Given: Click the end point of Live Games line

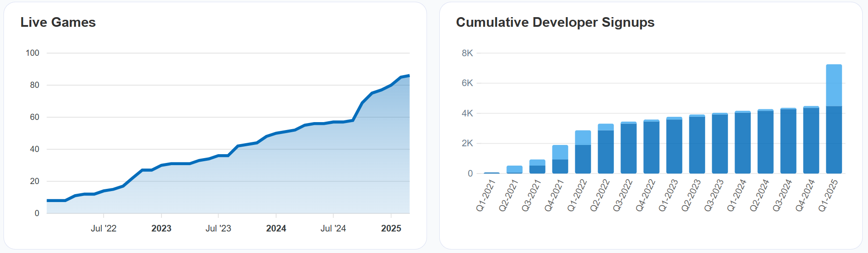Looking at the screenshot, I should [409, 76].
